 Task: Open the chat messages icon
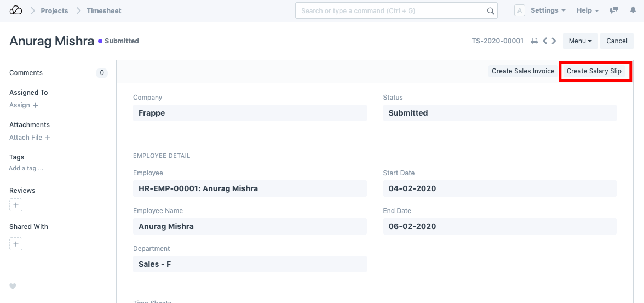(x=614, y=10)
